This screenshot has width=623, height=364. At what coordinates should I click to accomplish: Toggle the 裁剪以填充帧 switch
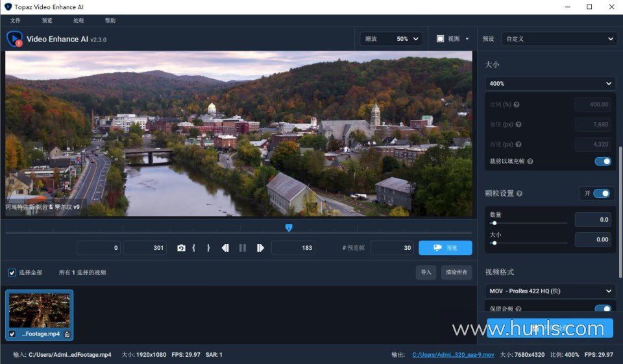(x=603, y=162)
